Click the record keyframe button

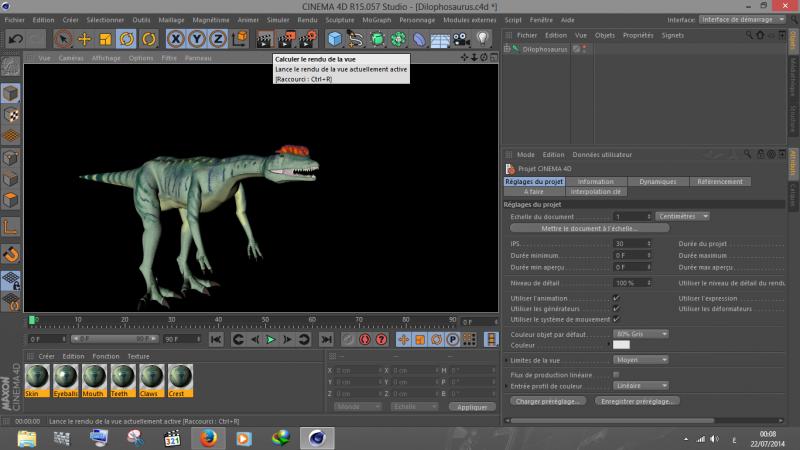point(348,339)
